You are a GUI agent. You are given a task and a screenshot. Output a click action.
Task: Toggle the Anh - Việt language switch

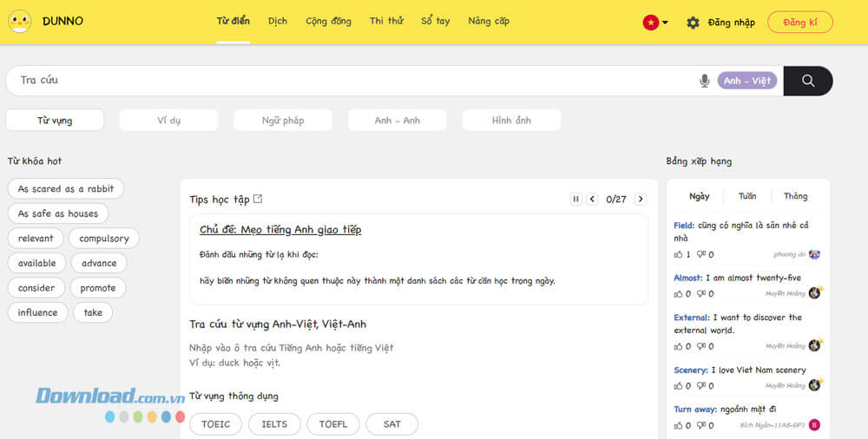[x=746, y=81]
